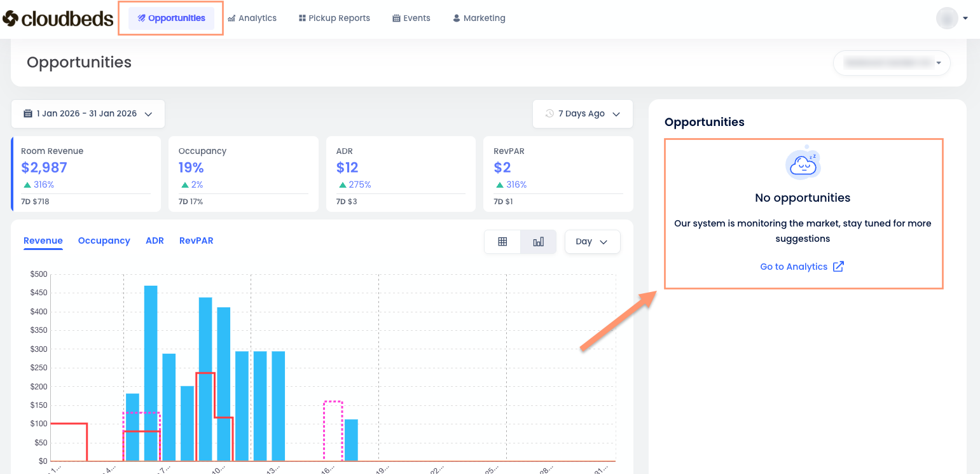Follow the Go to Analytics link
980x474 pixels.
coord(794,267)
